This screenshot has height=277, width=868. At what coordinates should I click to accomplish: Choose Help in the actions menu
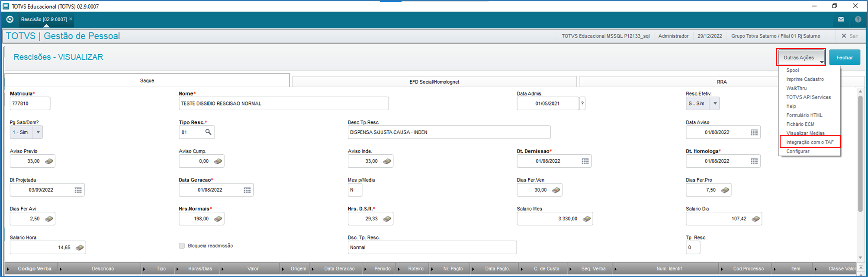(791, 106)
